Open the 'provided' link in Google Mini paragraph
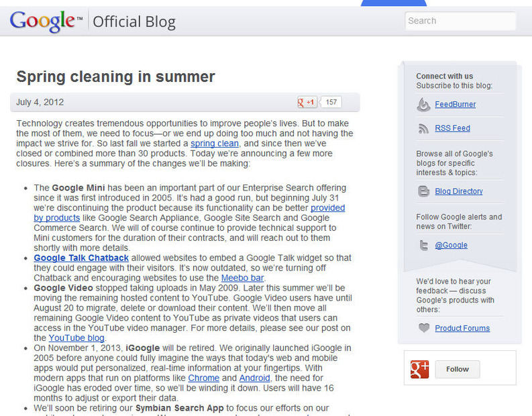The image size is (532, 416). pos(328,207)
